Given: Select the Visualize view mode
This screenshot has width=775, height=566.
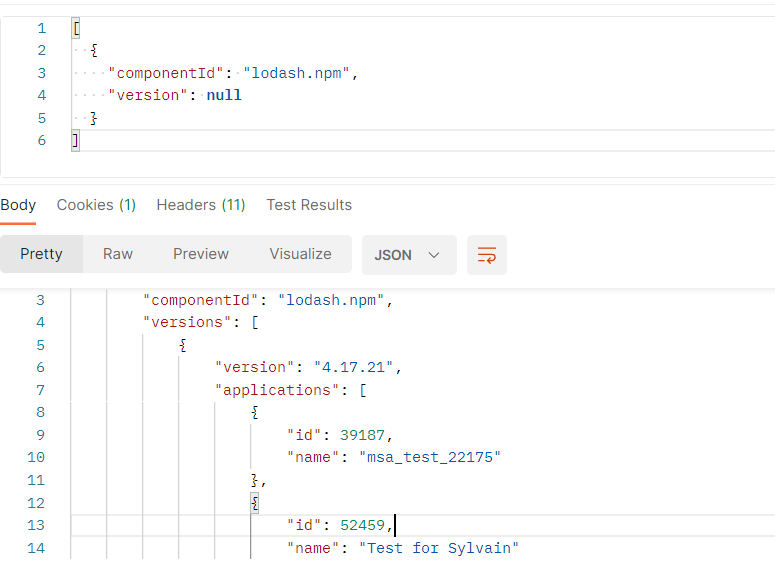Looking at the screenshot, I should tap(300, 254).
